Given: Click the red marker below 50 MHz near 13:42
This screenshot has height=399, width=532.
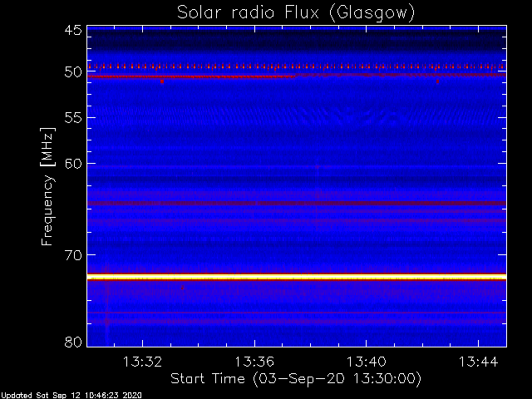Looking at the screenshot, I should [x=438, y=81].
